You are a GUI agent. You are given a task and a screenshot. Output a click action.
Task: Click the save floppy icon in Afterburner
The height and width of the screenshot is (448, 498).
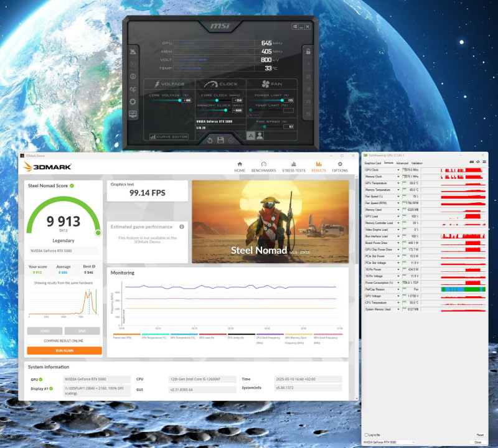pyautogui.click(x=220, y=140)
